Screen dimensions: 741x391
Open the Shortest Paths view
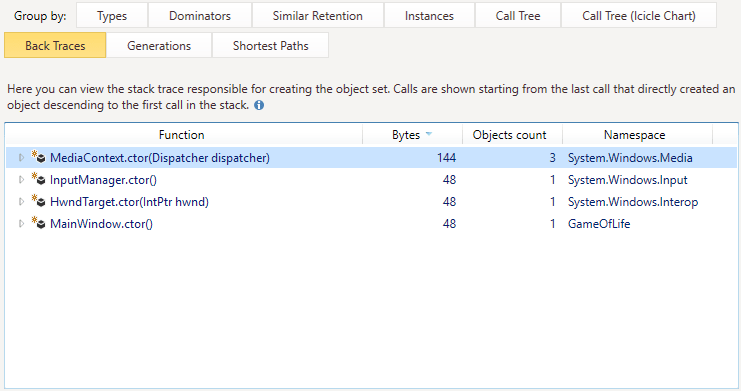(x=271, y=45)
